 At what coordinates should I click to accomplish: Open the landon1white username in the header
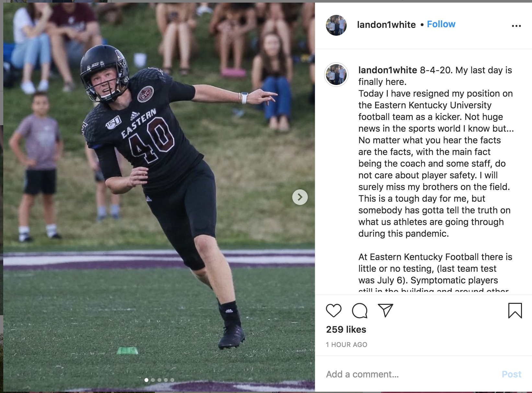pos(386,25)
